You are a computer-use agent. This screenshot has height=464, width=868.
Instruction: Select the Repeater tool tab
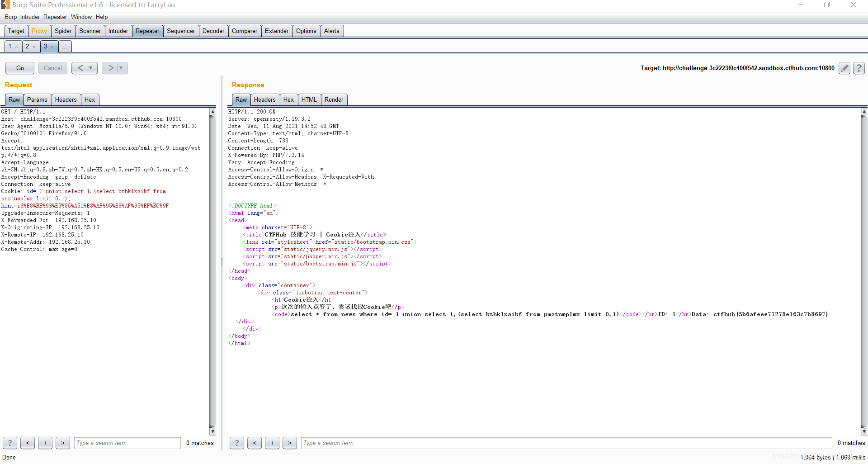(147, 31)
